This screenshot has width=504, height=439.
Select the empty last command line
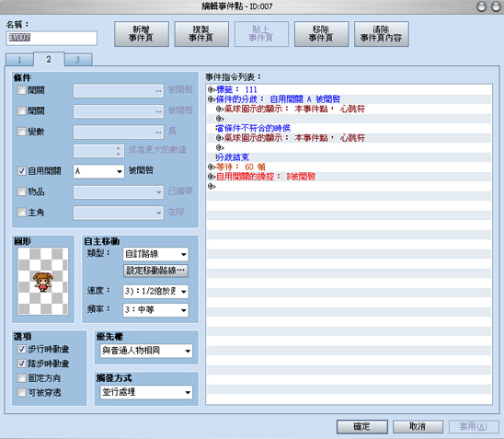(349, 186)
